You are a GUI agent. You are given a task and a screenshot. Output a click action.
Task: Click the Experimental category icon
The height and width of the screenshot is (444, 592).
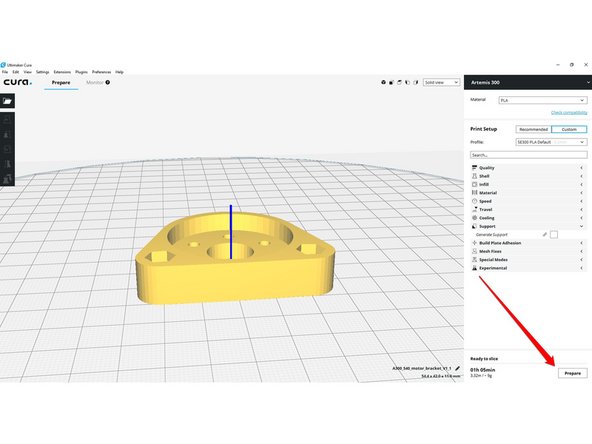coord(475,268)
